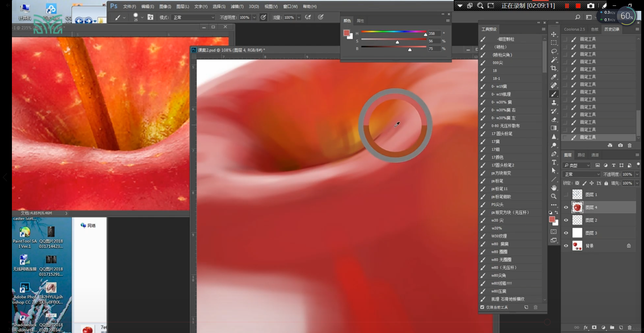Switch to the 通道 channels tab
Viewport: 644px width, 333px height.
[595, 155]
